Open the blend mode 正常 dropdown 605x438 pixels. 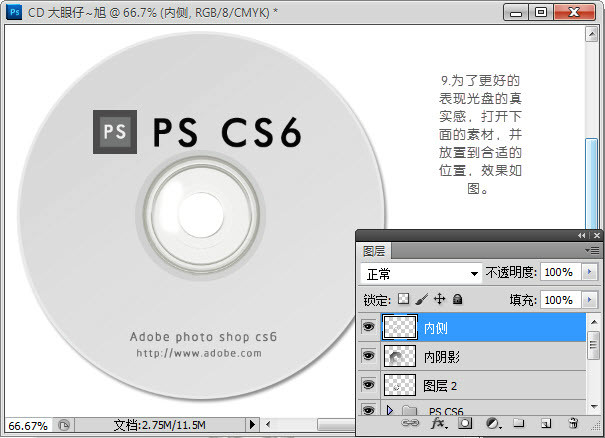pyautogui.click(x=421, y=273)
